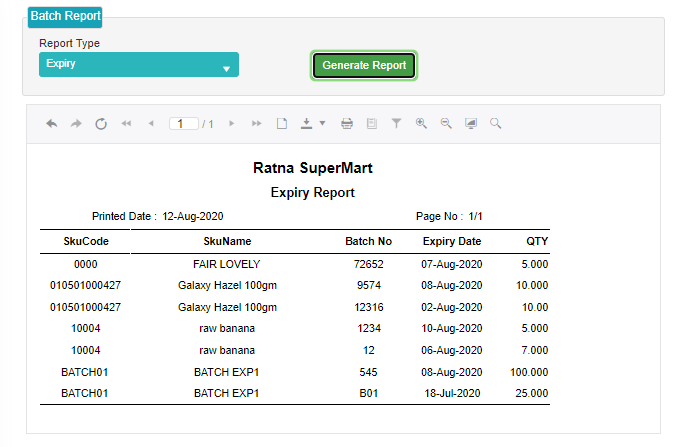Screen dimensions: 682x447
Task: Jump to the last page of the report
Action: click(257, 123)
